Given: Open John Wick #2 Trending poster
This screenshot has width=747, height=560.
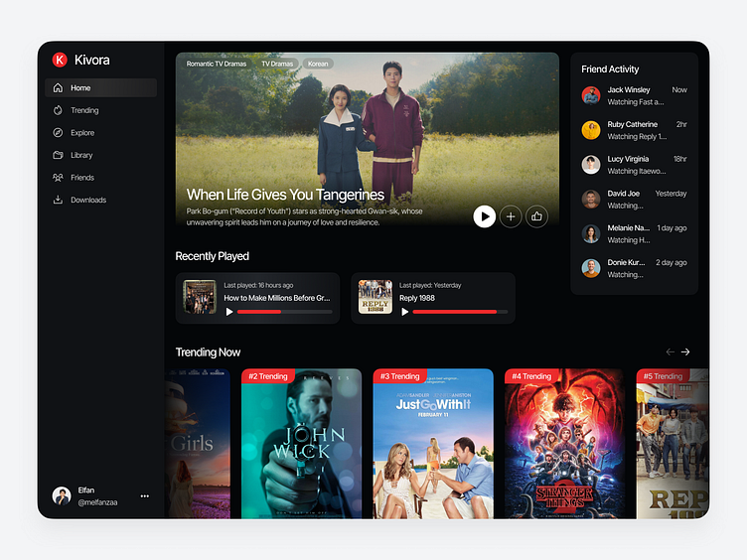Looking at the screenshot, I should [x=302, y=444].
